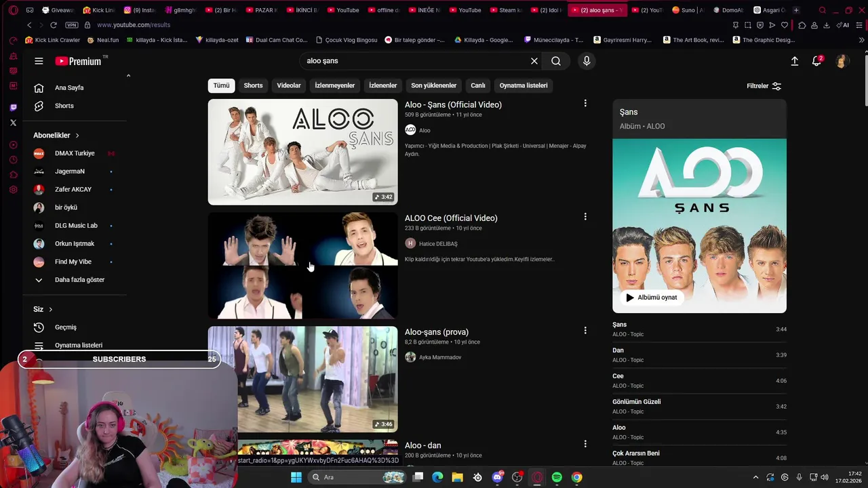The height and width of the screenshot is (488, 868).
Task: Open a new browser tab
Action: (796, 10)
